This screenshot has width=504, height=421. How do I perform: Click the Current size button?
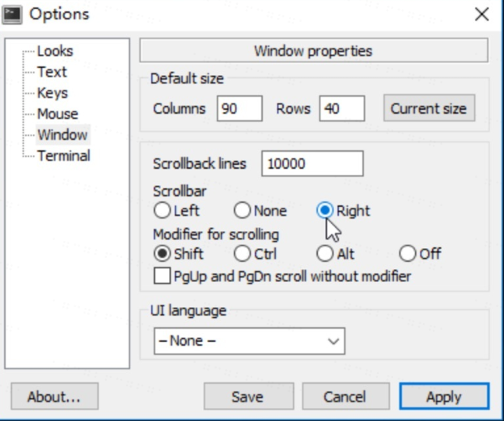(x=429, y=108)
